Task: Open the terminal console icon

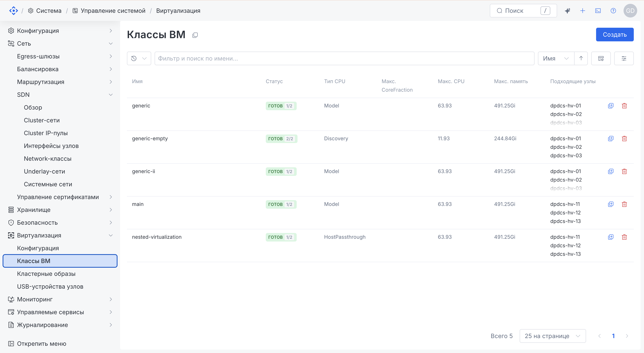Action: coord(598,11)
